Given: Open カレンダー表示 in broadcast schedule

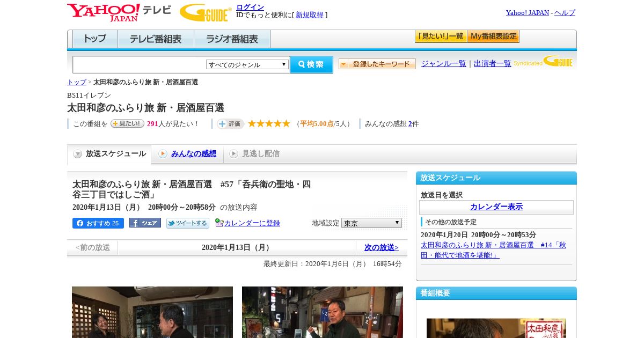Looking at the screenshot, I should 496,207.
